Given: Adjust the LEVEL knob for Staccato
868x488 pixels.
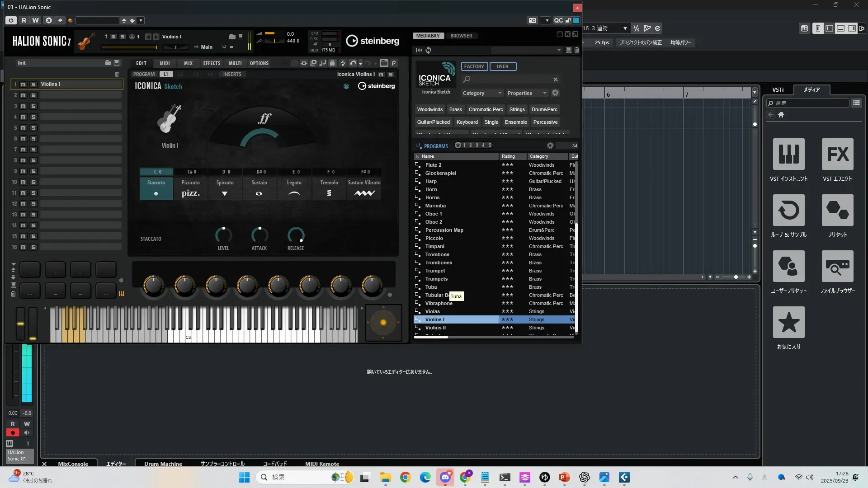Looking at the screenshot, I should pos(223,235).
